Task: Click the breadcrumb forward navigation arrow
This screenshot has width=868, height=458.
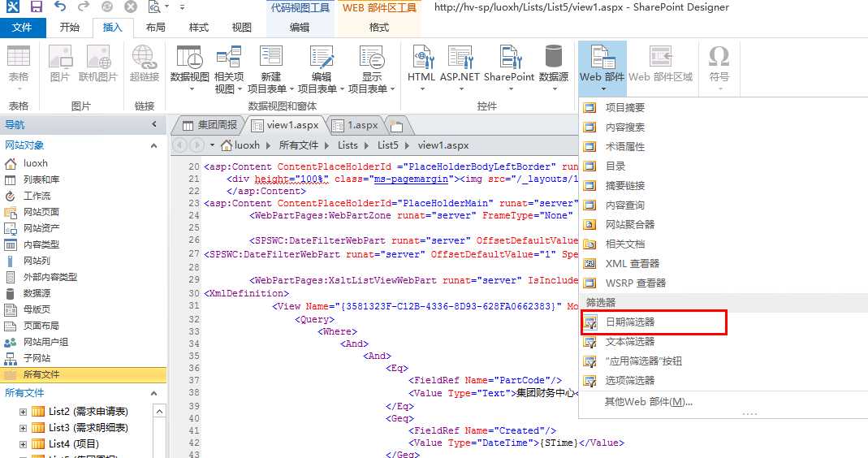Action: pos(197,145)
